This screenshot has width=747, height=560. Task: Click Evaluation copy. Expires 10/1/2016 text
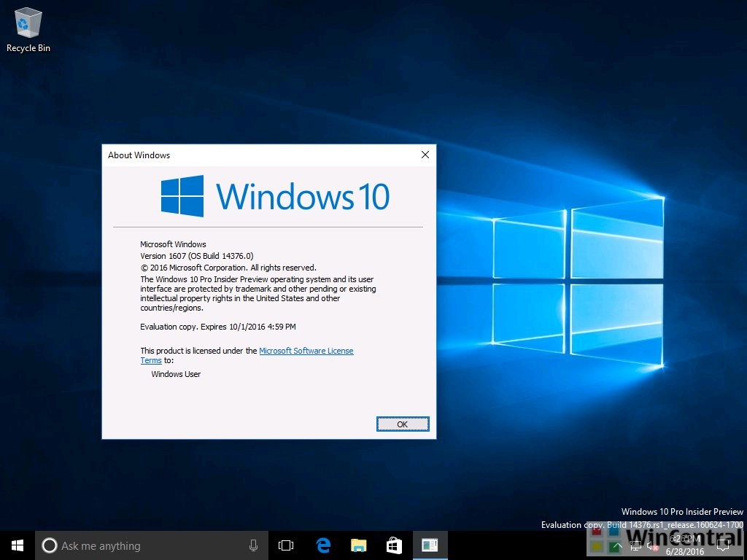coord(217,327)
